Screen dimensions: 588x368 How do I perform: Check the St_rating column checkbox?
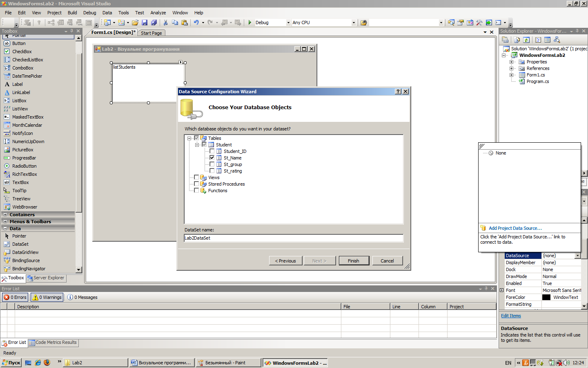(x=212, y=171)
